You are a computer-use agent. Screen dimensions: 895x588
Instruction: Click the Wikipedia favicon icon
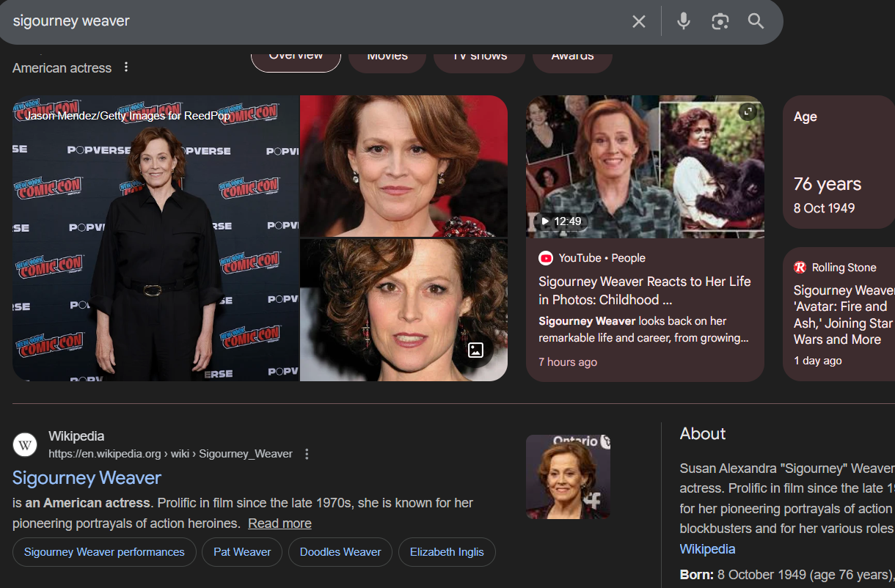click(x=25, y=444)
